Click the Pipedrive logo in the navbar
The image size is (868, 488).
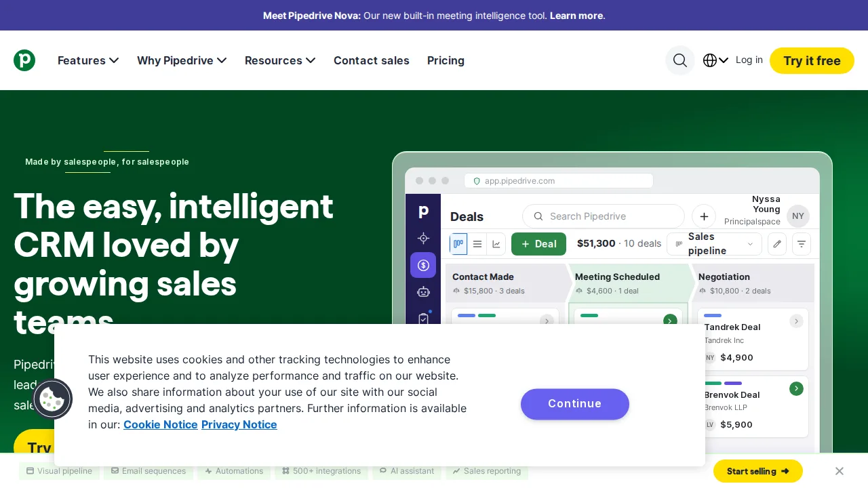24,60
